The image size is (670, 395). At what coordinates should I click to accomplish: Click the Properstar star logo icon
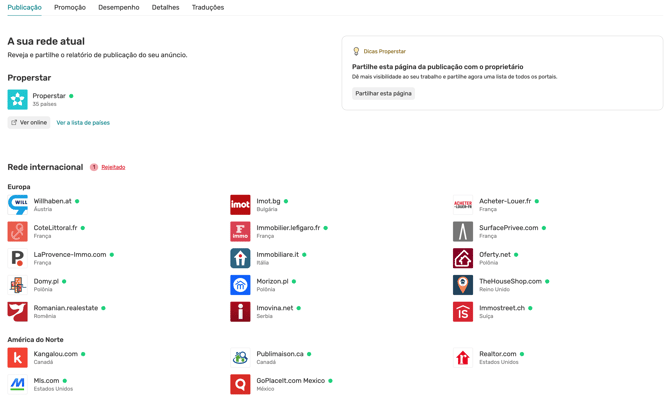[x=18, y=100]
